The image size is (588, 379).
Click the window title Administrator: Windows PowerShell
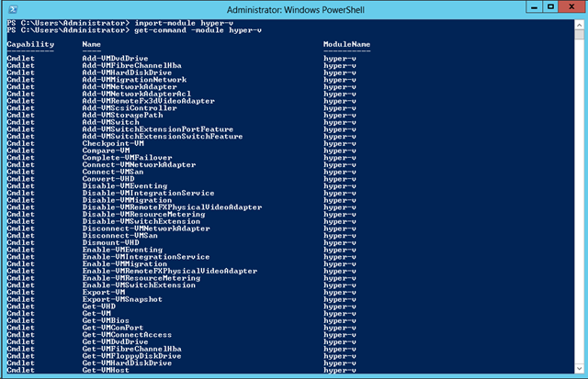296,10
